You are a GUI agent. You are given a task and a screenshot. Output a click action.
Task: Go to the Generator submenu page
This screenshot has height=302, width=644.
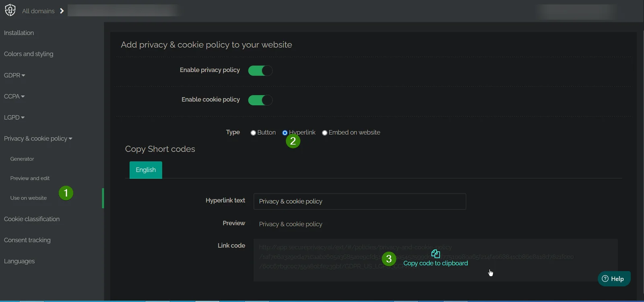22,159
